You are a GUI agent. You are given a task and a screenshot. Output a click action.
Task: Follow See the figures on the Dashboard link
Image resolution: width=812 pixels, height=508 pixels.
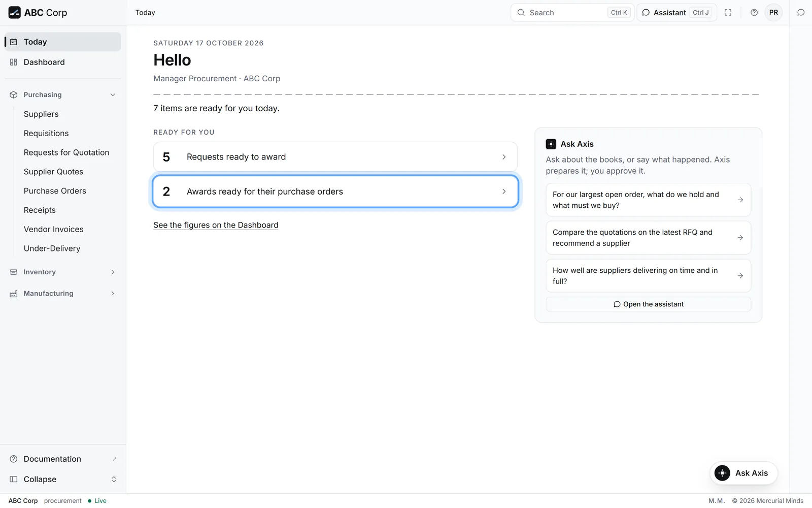216,225
